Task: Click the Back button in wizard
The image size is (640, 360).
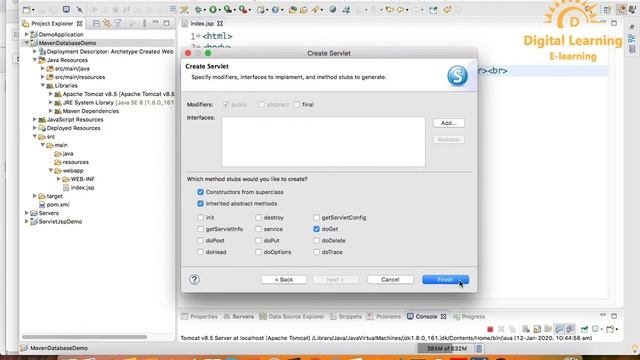Action: pyautogui.click(x=284, y=280)
